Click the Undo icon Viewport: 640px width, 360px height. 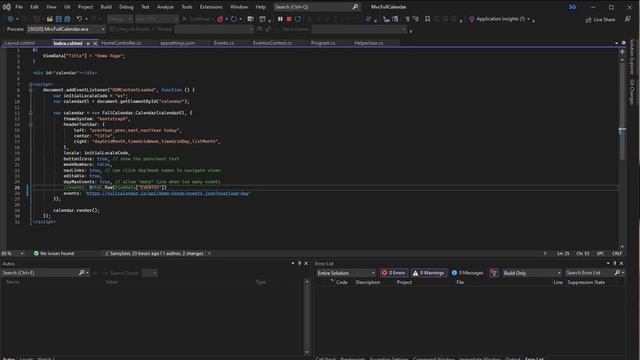[x=79, y=19]
